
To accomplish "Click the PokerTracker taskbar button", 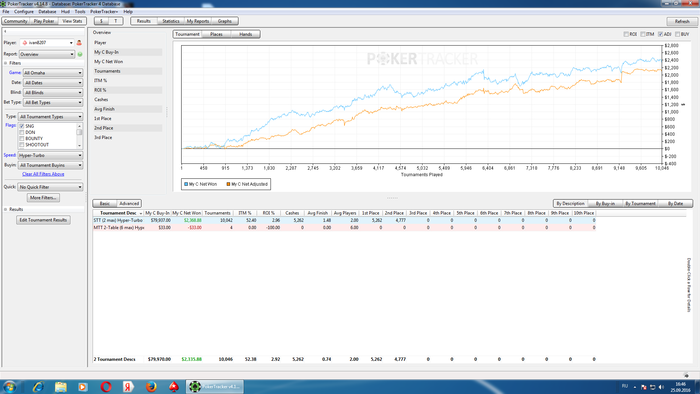I will pos(215,386).
